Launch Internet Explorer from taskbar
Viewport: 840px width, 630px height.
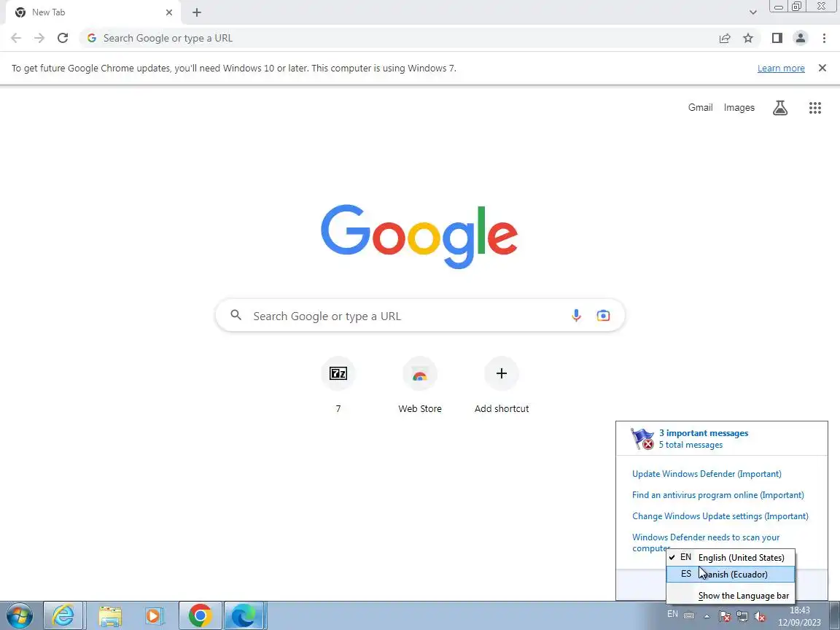(x=63, y=616)
